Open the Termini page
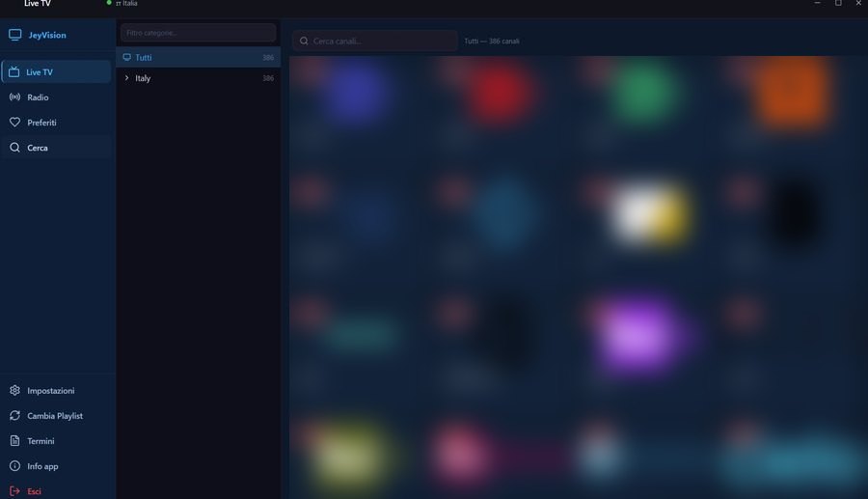The height and width of the screenshot is (499, 868). [57, 441]
